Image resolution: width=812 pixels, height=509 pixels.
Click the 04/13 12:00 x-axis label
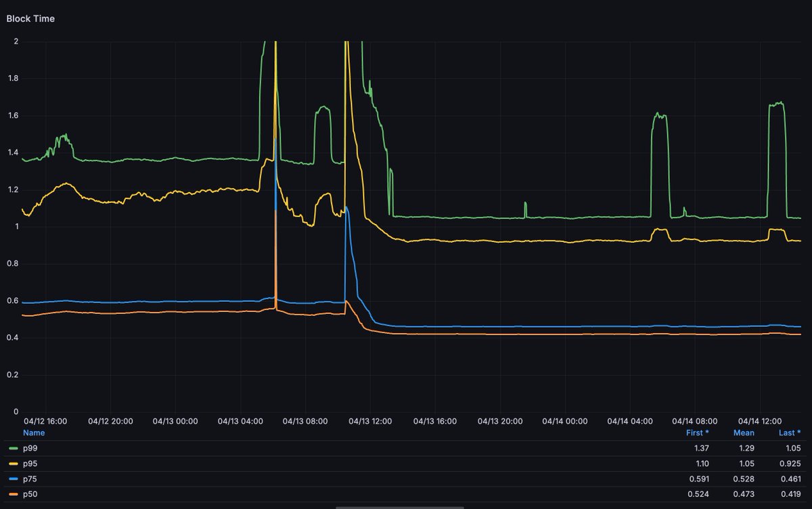pos(370,421)
